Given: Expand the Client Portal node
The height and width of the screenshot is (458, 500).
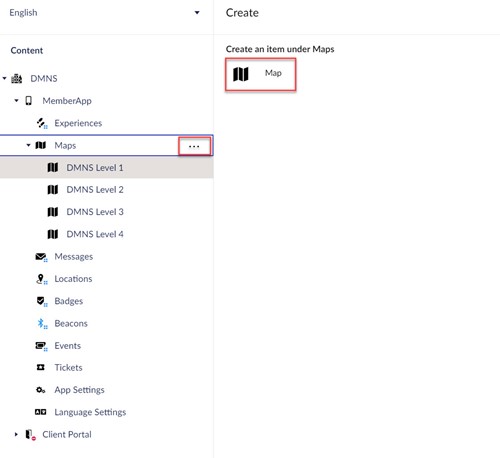Looking at the screenshot, I should (x=16, y=434).
